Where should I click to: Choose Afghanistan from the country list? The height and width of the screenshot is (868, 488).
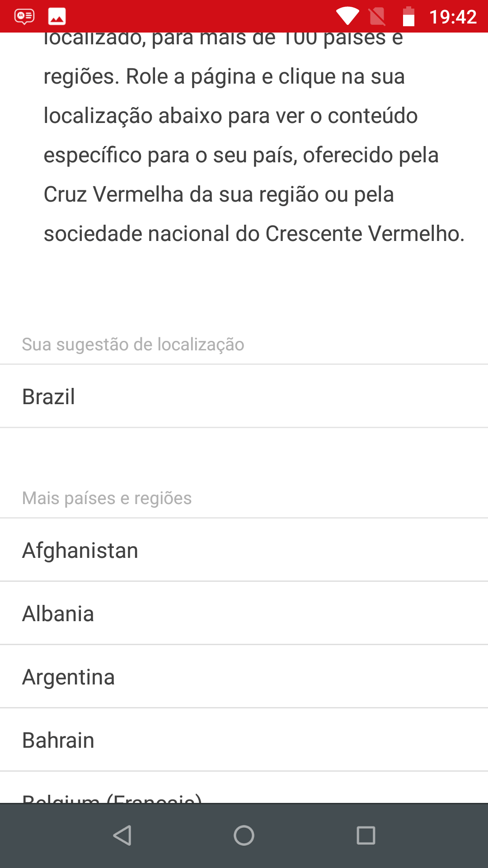click(244, 550)
